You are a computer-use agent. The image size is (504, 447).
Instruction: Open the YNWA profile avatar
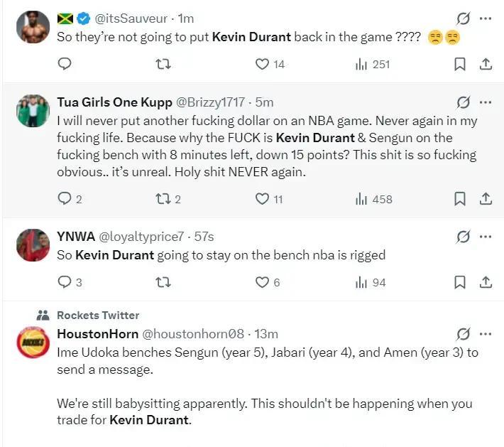coord(33,245)
